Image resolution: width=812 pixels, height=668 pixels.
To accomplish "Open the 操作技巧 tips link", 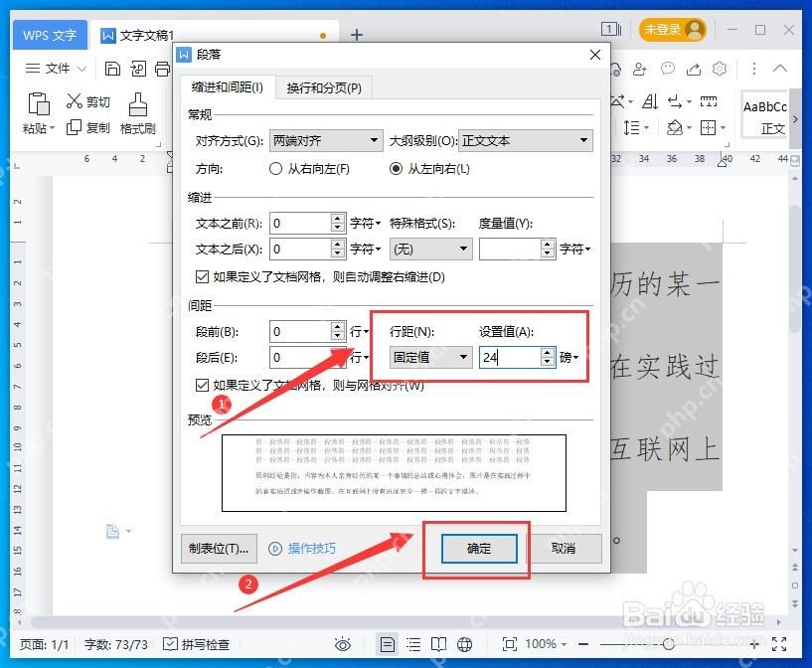I will (302, 549).
